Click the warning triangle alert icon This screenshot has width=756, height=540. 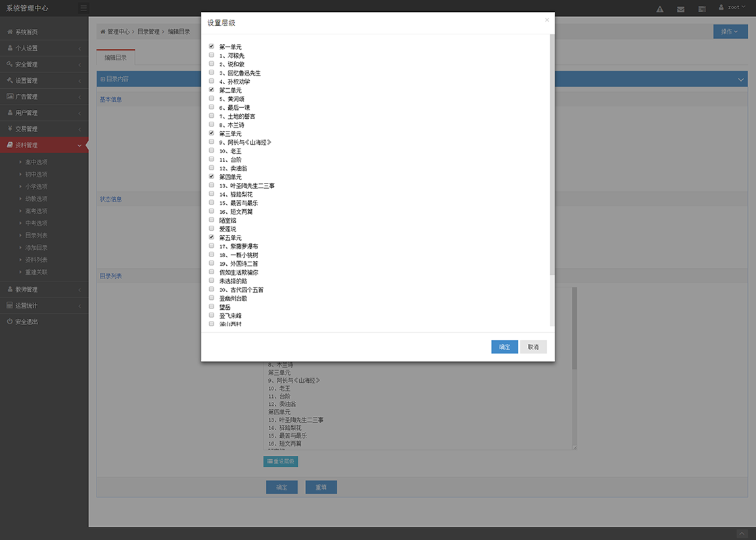(660, 9)
